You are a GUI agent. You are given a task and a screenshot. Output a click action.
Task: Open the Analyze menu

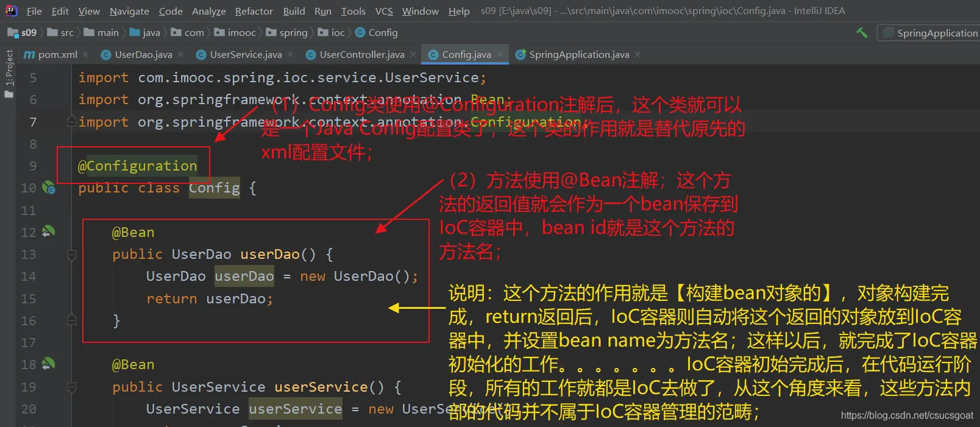(x=208, y=11)
